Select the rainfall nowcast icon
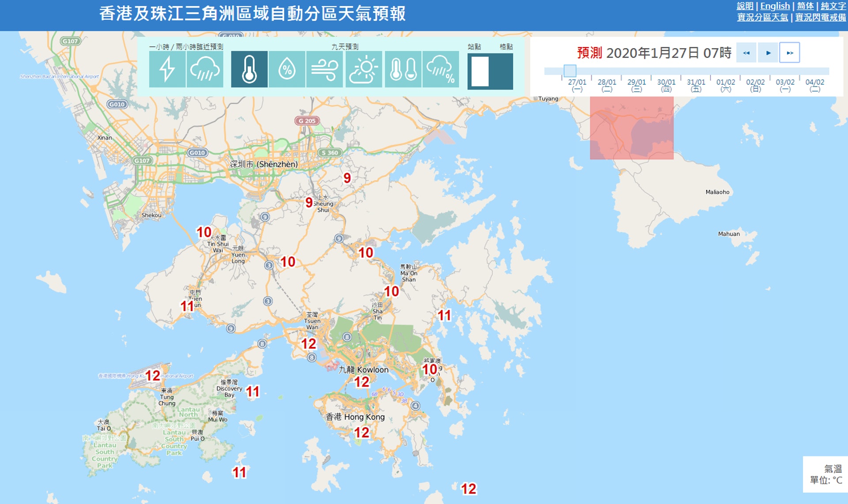 point(204,69)
